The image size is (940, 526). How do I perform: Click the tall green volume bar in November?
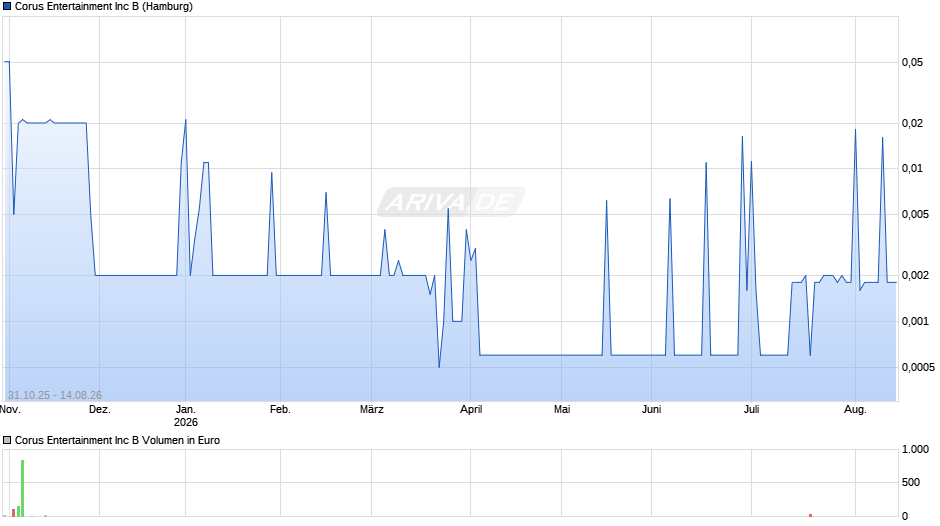coord(22,488)
